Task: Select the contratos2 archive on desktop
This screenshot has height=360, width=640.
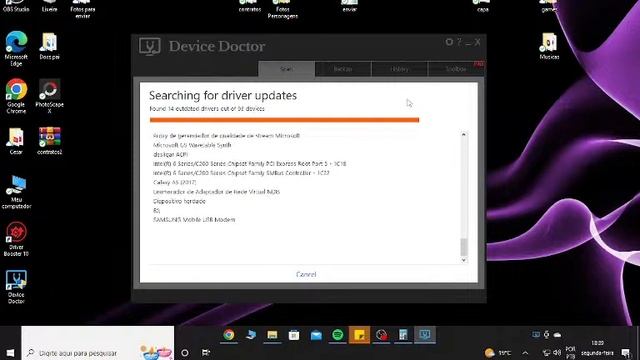Action: pyautogui.click(x=49, y=141)
